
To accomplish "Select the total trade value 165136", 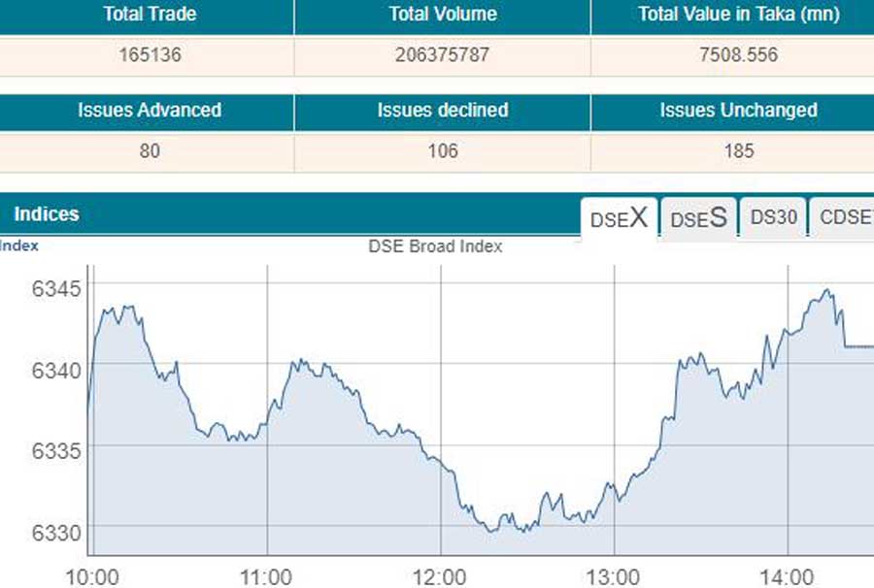I will (x=149, y=55).
